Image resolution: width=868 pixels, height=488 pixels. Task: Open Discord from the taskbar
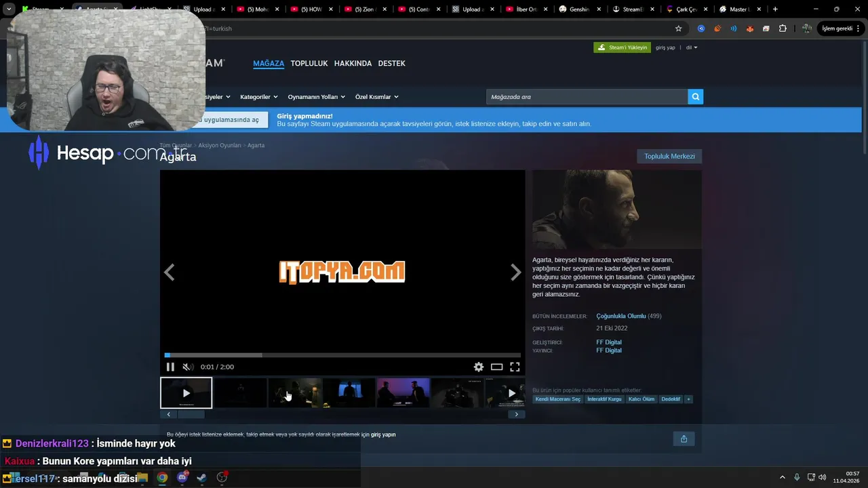pos(182,477)
